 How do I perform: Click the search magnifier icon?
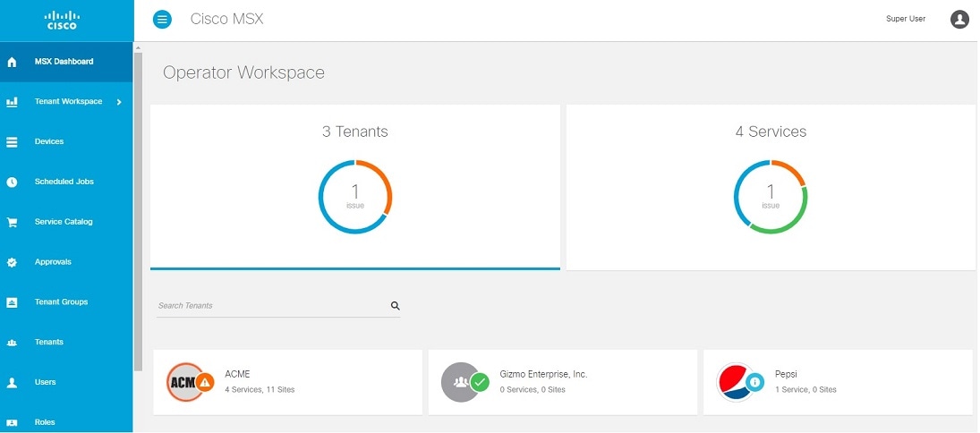coord(395,306)
